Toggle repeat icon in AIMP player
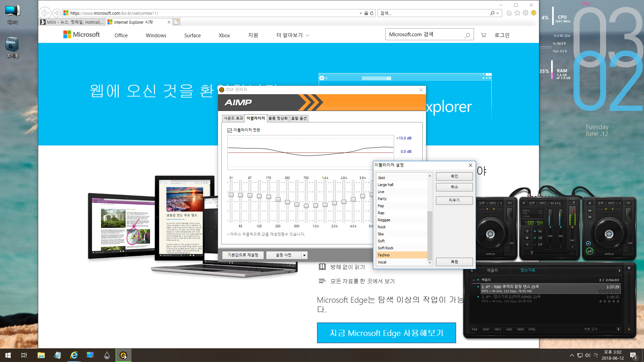Viewport: 644px width, 362px height. point(540,244)
